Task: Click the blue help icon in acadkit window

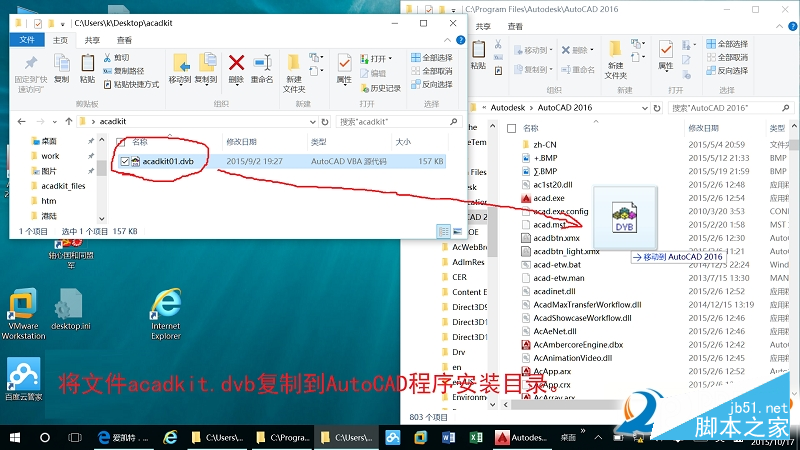Action: click(x=460, y=40)
